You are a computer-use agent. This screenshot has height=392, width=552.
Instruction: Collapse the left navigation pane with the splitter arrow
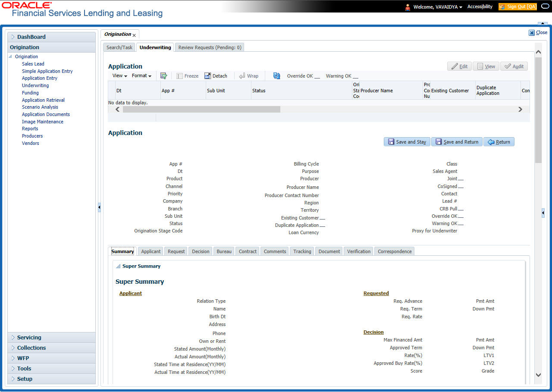tap(99, 207)
